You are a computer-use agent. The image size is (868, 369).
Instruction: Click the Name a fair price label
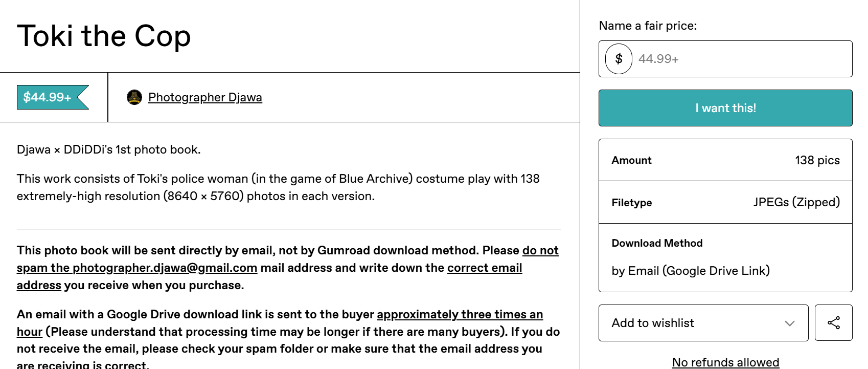pyautogui.click(x=648, y=26)
